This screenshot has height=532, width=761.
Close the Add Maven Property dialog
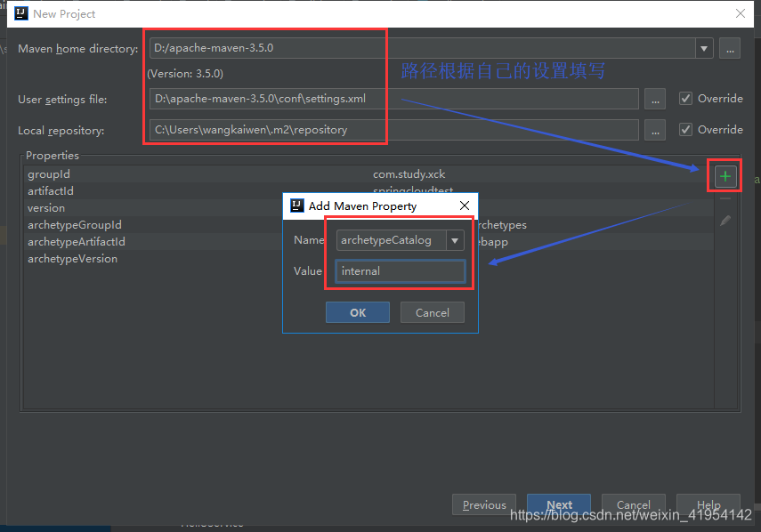(x=465, y=206)
